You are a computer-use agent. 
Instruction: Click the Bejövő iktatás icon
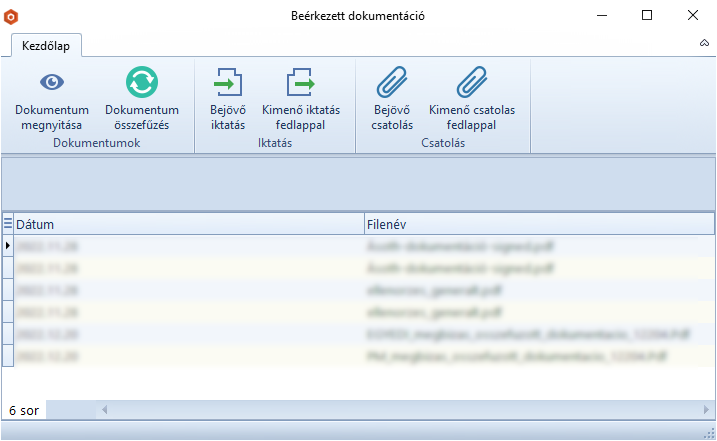228,82
